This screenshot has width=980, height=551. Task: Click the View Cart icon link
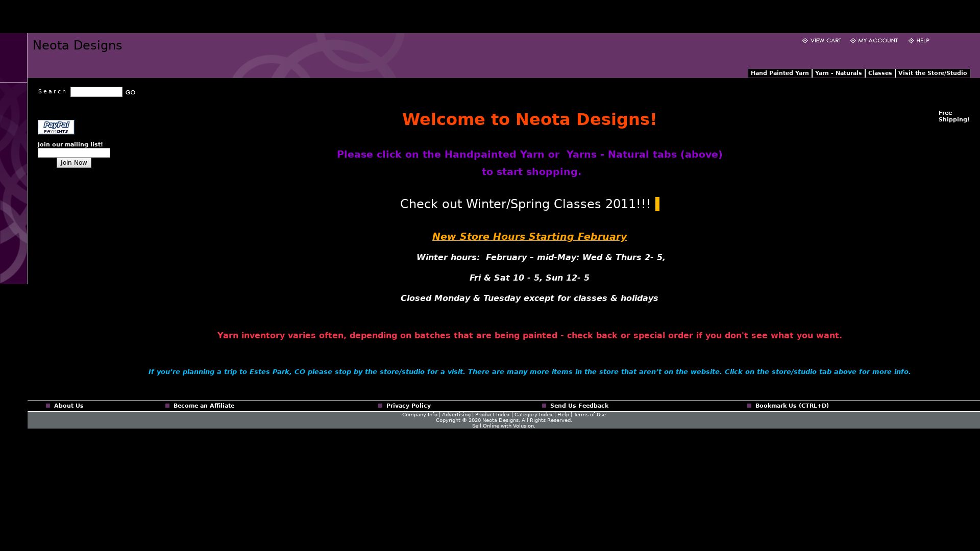pos(805,41)
